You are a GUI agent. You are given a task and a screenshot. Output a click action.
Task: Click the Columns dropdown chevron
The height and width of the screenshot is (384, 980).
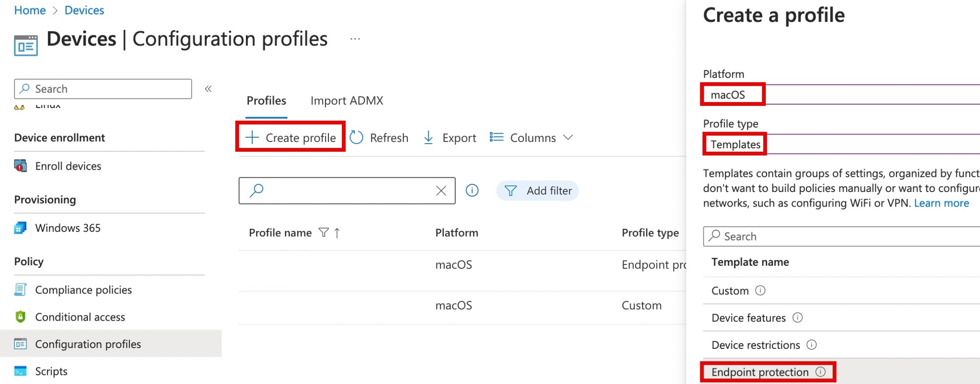(568, 137)
